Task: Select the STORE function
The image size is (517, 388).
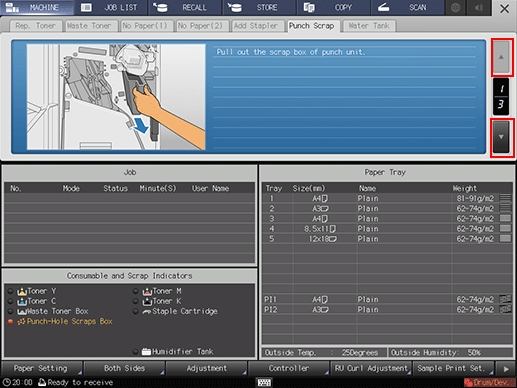Action: (259, 8)
